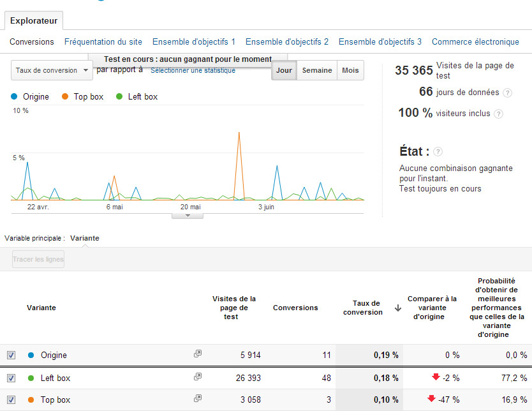
Task: Click orange Top box legend dot in chart
Action: [65, 97]
